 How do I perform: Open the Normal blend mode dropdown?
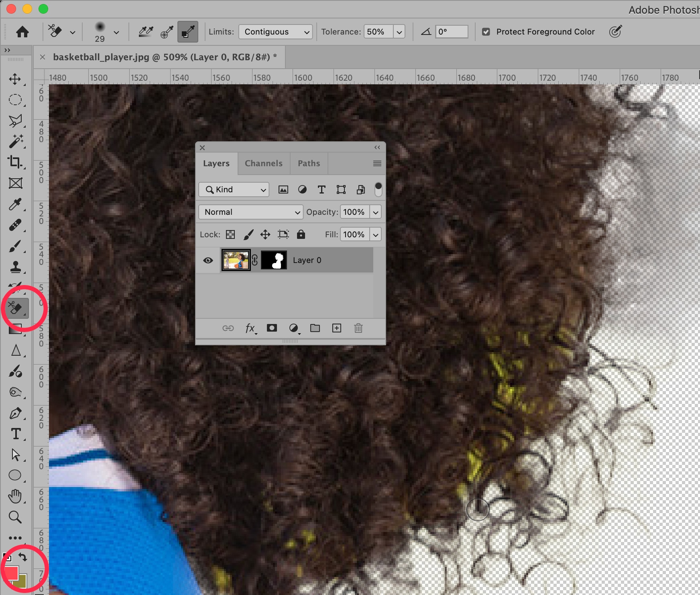point(251,212)
